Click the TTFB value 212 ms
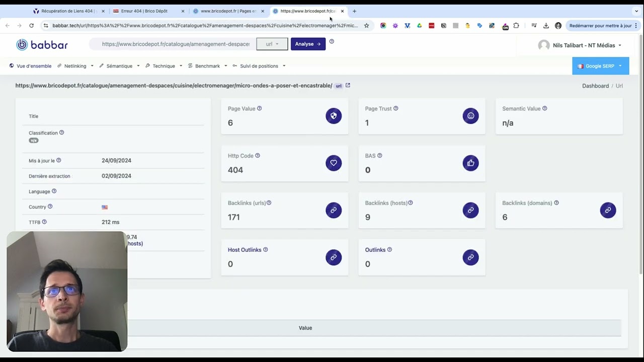 [111, 222]
